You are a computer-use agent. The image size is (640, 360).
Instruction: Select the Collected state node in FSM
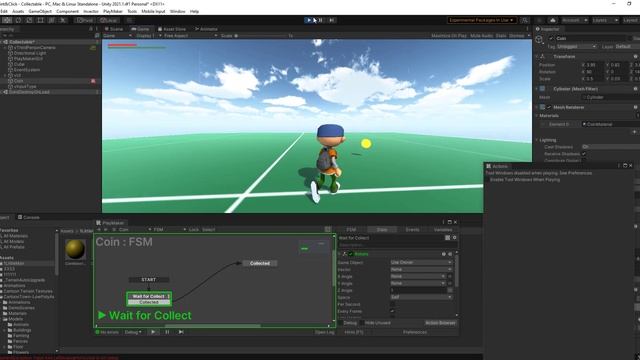260,263
